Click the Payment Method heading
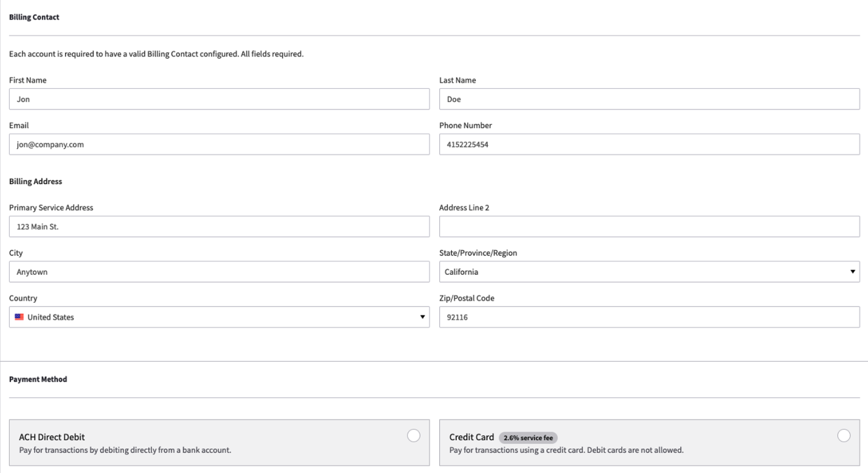 [x=38, y=379]
